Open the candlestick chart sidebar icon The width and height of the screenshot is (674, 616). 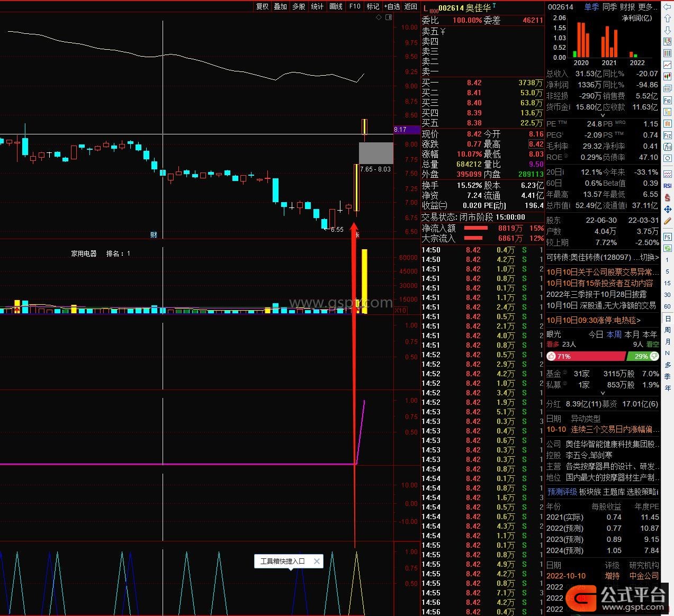click(668, 77)
